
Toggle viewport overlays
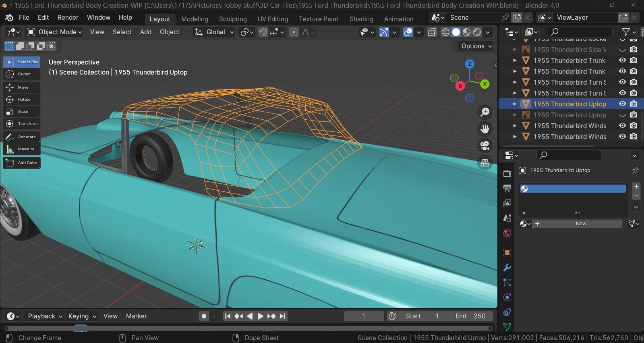408,32
